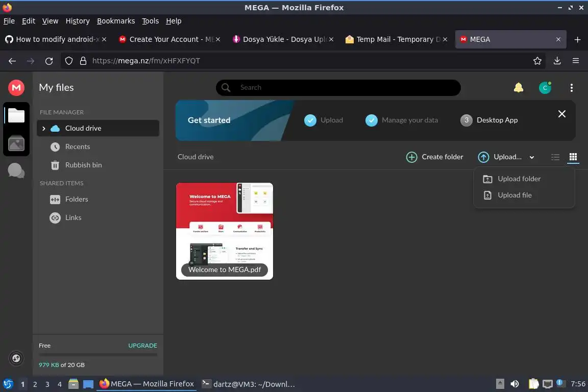Screen dimensions: 588x392
Task: Close the active MEGA tab
Action: [x=558, y=39]
